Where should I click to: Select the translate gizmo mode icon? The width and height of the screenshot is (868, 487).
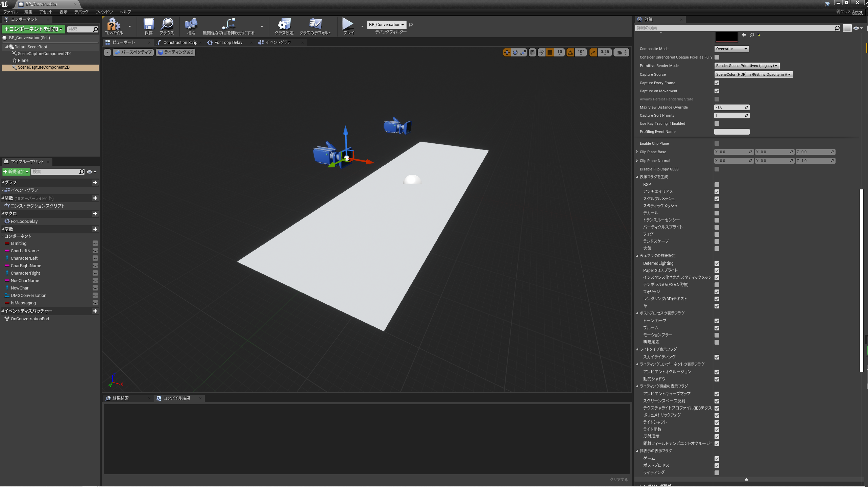coord(507,52)
